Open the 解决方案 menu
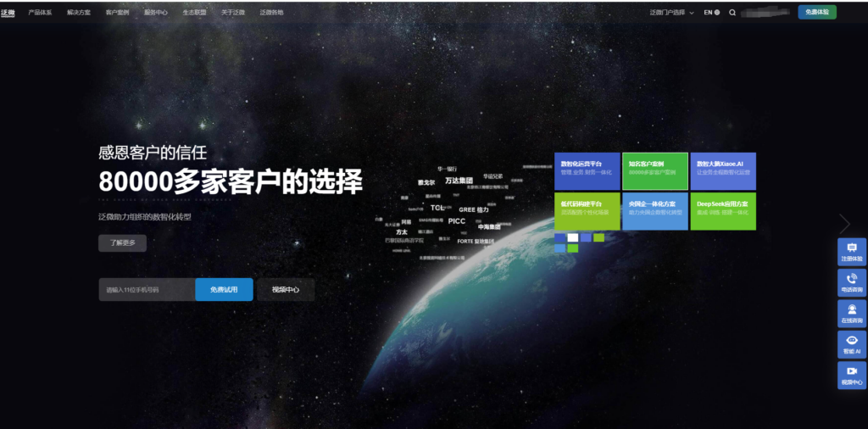Screen dimensions: 868x429 coord(79,13)
